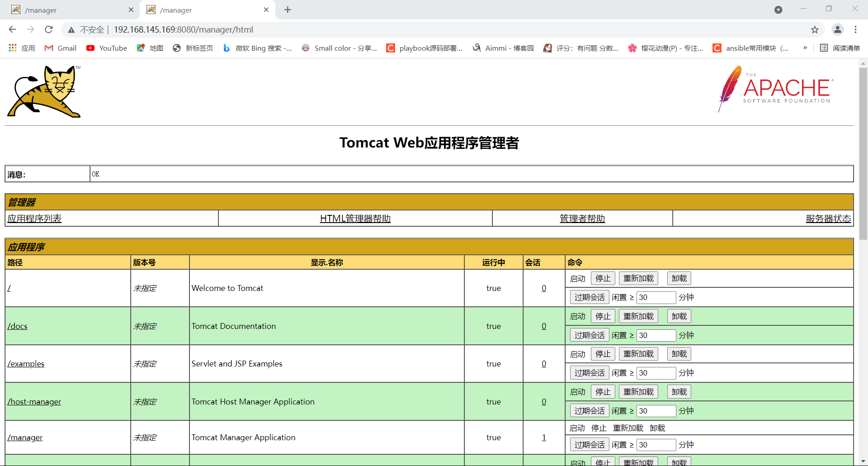Open the 服务器状态 link
This screenshot has height=466, width=868.
coord(828,219)
